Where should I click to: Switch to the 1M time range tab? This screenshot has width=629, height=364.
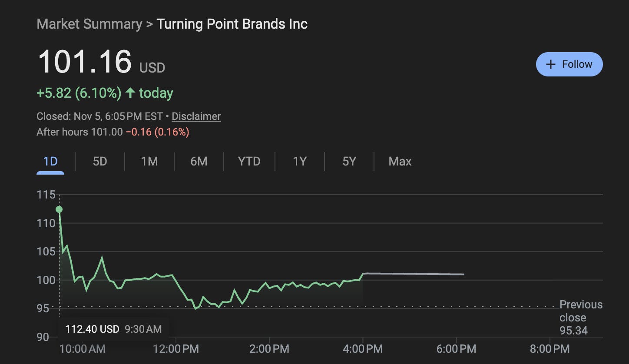[x=149, y=162]
